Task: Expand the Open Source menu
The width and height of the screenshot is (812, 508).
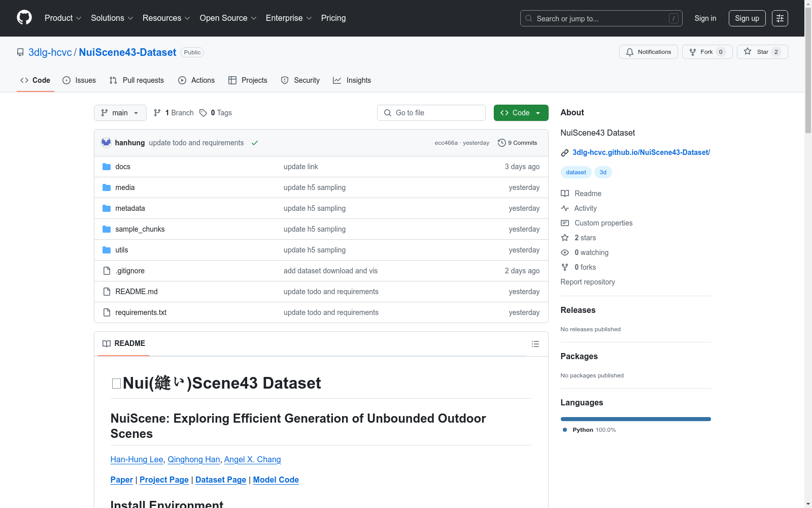Action: 228,18
